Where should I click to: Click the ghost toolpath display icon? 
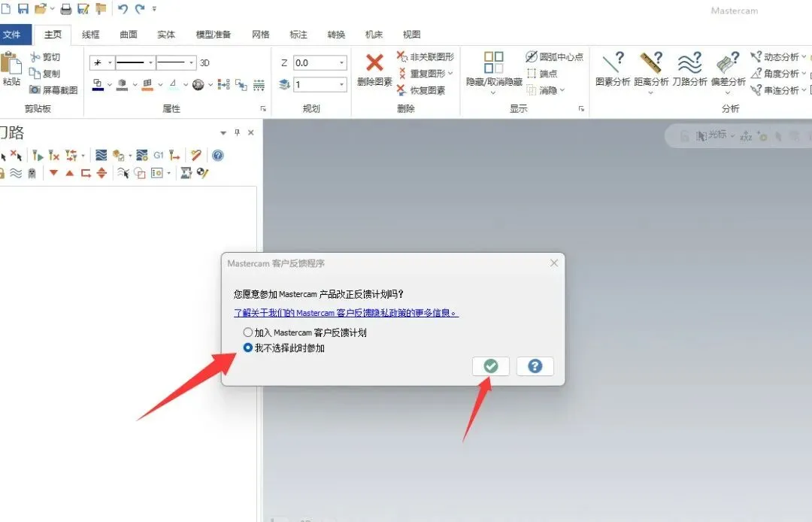[32, 173]
